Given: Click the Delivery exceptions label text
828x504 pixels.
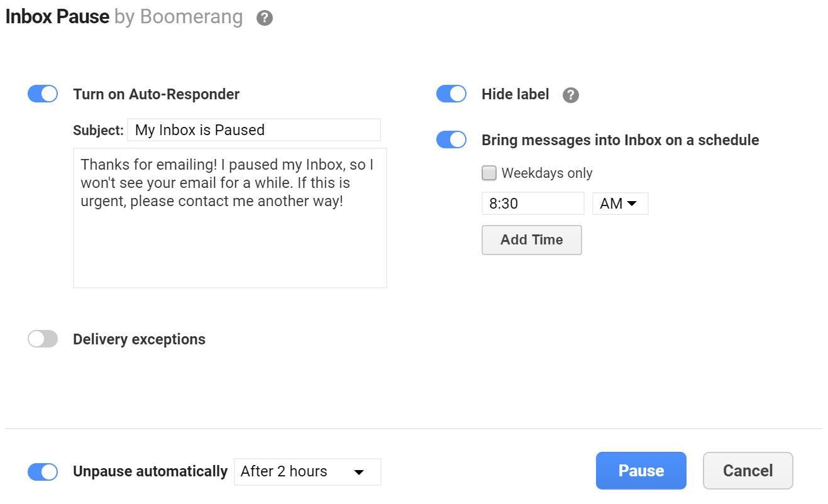Looking at the screenshot, I should point(139,339).
